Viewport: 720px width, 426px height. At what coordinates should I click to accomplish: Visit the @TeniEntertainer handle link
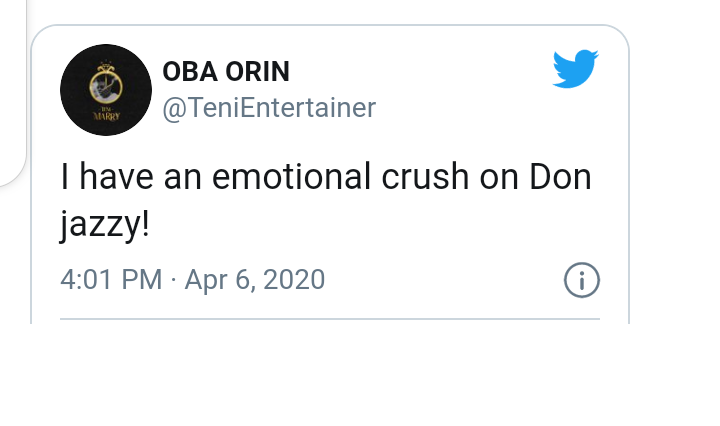[269, 108]
